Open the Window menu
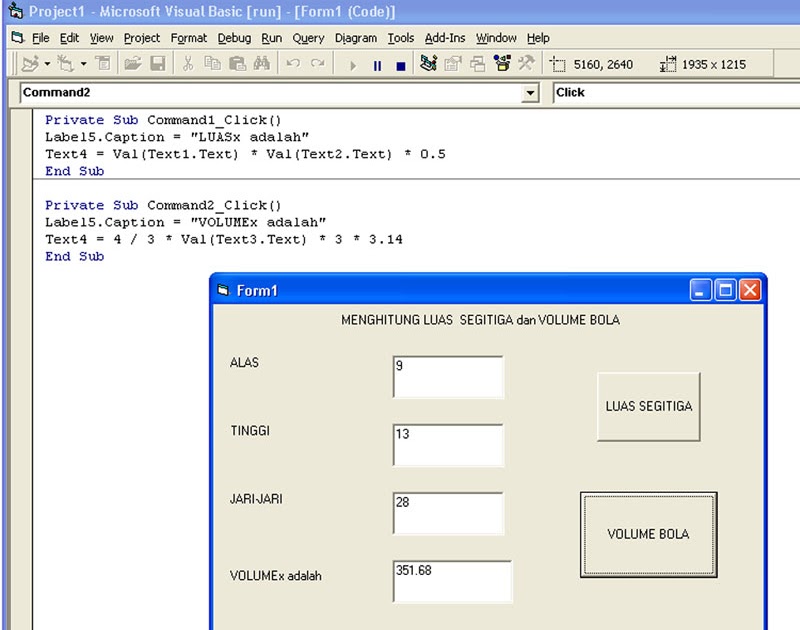The image size is (800, 630). pyautogui.click(x=496, y=38)
